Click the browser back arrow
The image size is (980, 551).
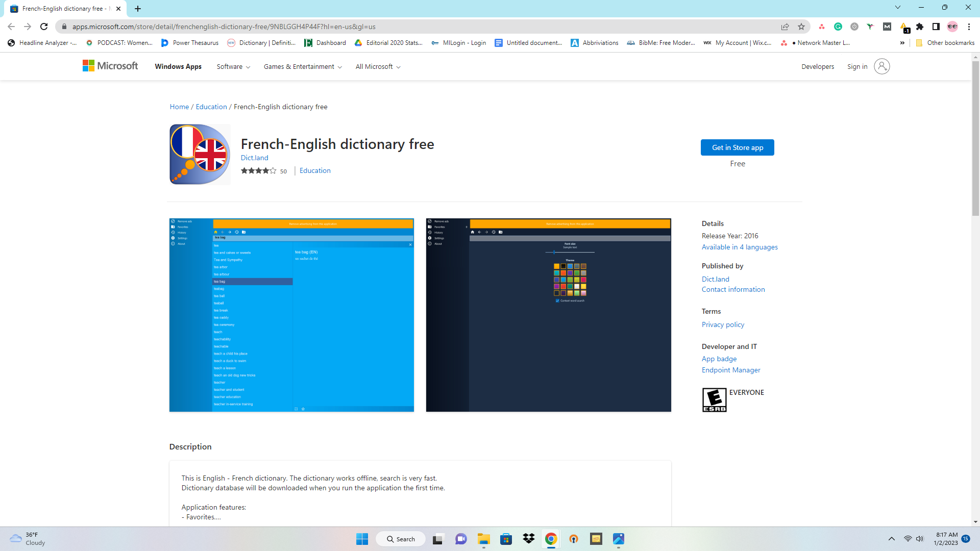11,27
